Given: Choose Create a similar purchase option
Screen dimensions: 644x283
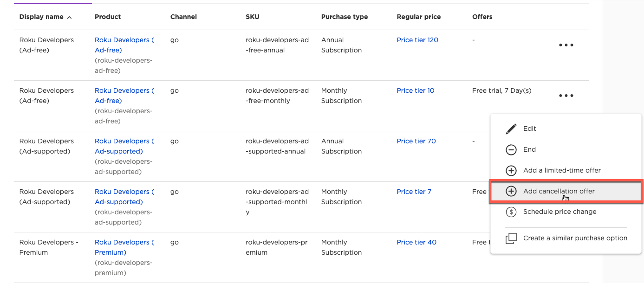Looking at the screenshot, I should pos(575,238).
